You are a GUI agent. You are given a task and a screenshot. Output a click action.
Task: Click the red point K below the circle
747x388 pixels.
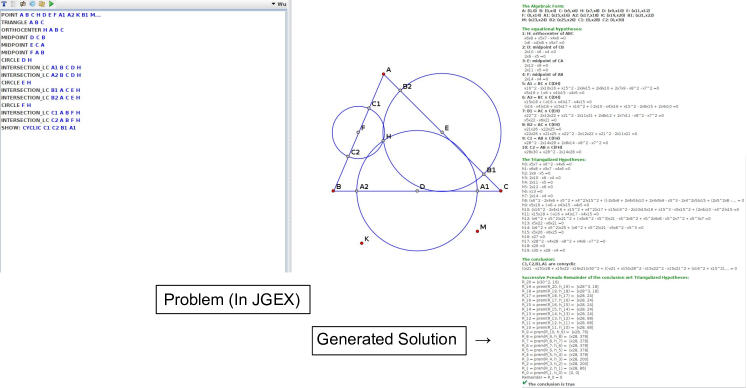pos(362,243)
